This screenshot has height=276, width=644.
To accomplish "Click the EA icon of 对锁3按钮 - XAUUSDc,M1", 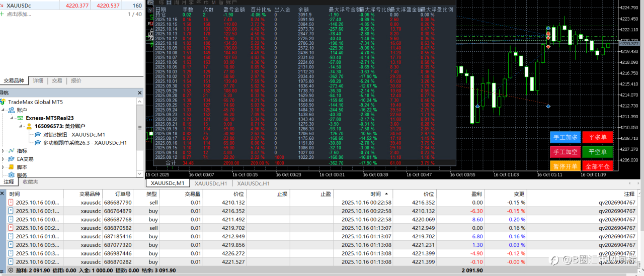I will click(38, 135).
